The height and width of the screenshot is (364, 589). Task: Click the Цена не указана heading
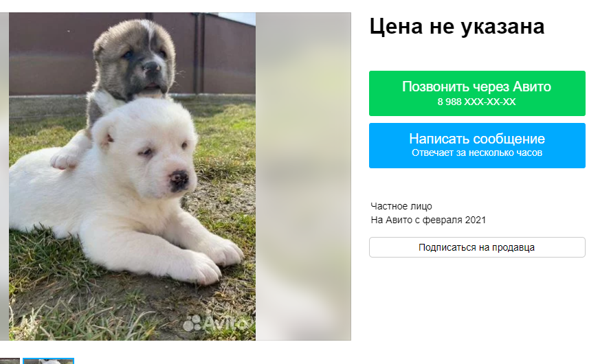(457, 26)
